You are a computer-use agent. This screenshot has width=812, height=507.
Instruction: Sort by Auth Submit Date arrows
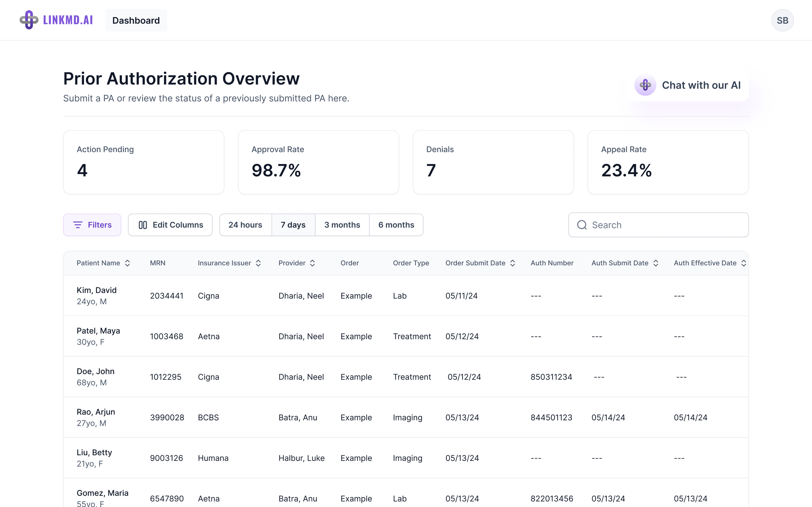[656, 263]
